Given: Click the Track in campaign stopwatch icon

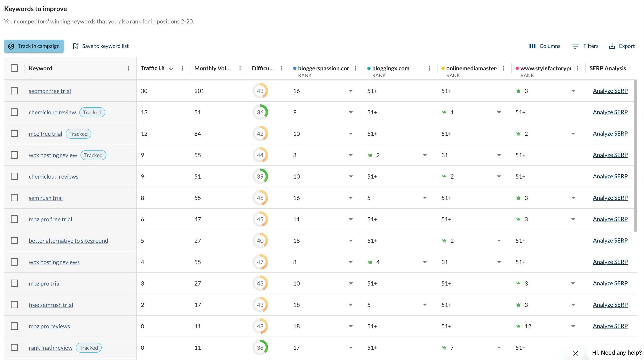Looking at the screenshot, I should pyautogui.click(x=12, y=46).
